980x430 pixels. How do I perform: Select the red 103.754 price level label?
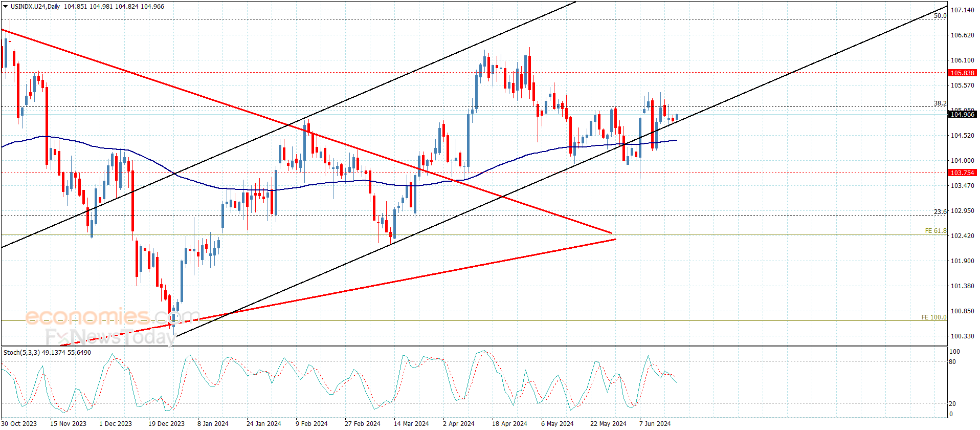coord(962,173)
